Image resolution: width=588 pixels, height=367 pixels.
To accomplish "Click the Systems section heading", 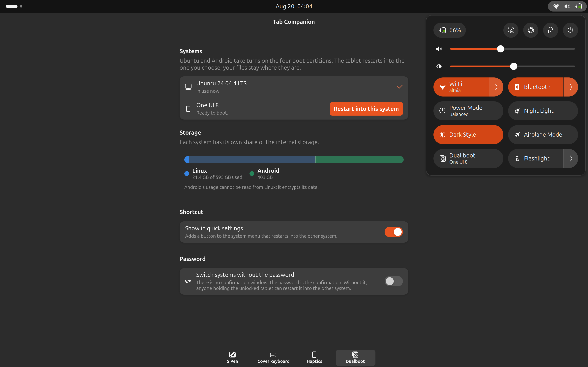I will (191, 51).
